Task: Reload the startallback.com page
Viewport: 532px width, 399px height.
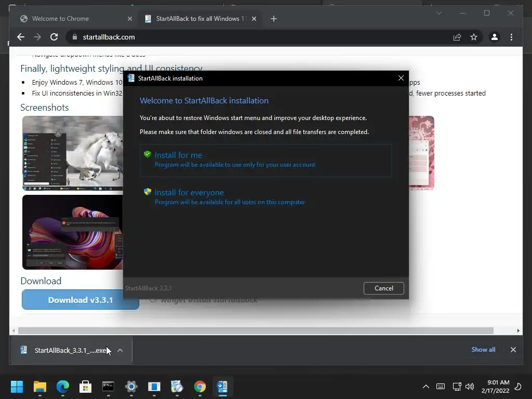Action: coord(54,37)
